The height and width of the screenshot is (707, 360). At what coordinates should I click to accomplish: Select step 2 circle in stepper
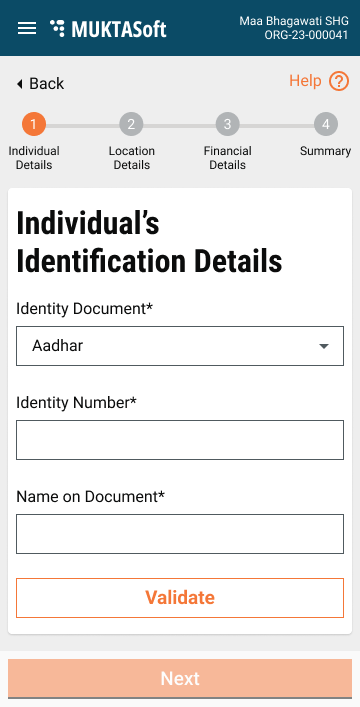click(x=131, y=124)
